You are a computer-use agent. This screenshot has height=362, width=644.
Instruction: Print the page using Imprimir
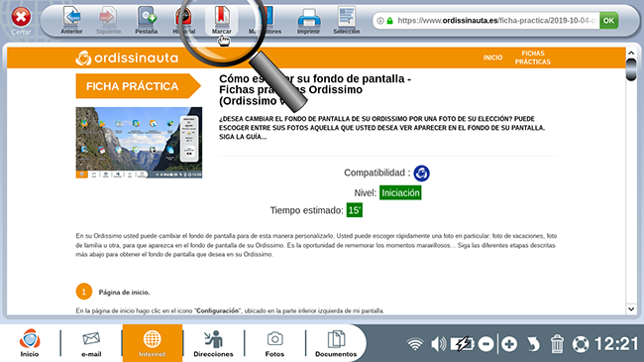pos(308,20)
